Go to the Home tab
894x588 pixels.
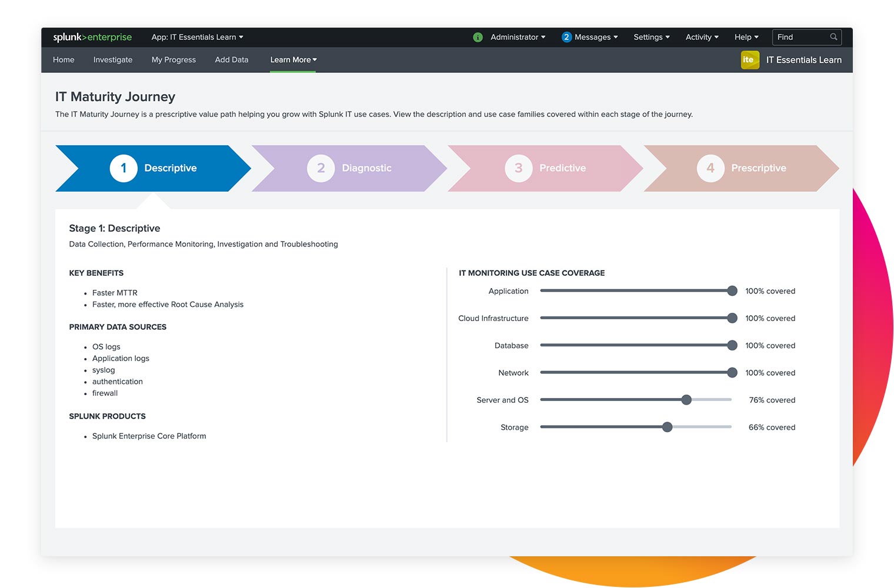coord(64,60)
